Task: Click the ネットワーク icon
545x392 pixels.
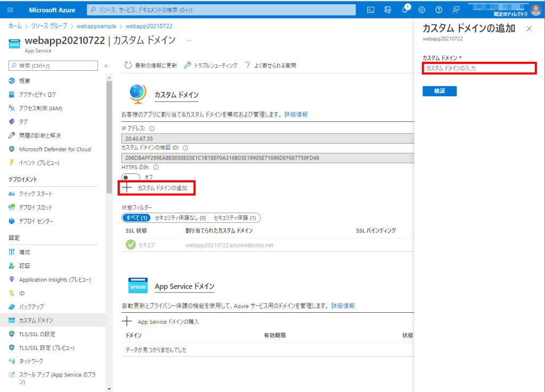Action: coord(12,361)
